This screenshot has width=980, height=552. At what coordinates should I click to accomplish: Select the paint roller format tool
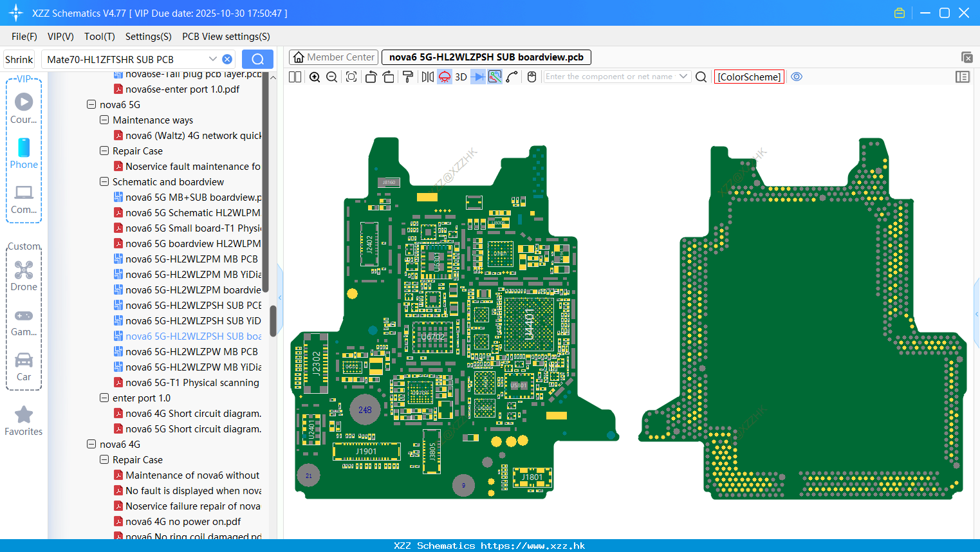tap(407, 77)
